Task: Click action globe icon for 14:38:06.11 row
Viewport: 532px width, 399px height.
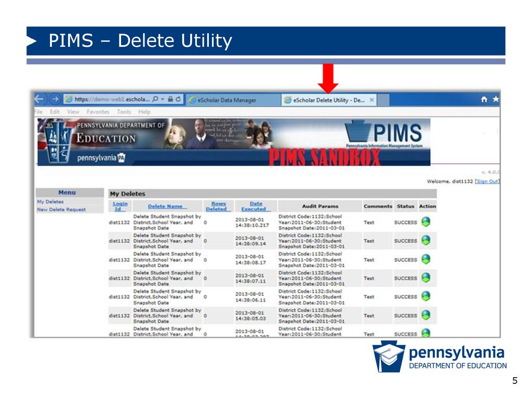Action: (426, 296)
